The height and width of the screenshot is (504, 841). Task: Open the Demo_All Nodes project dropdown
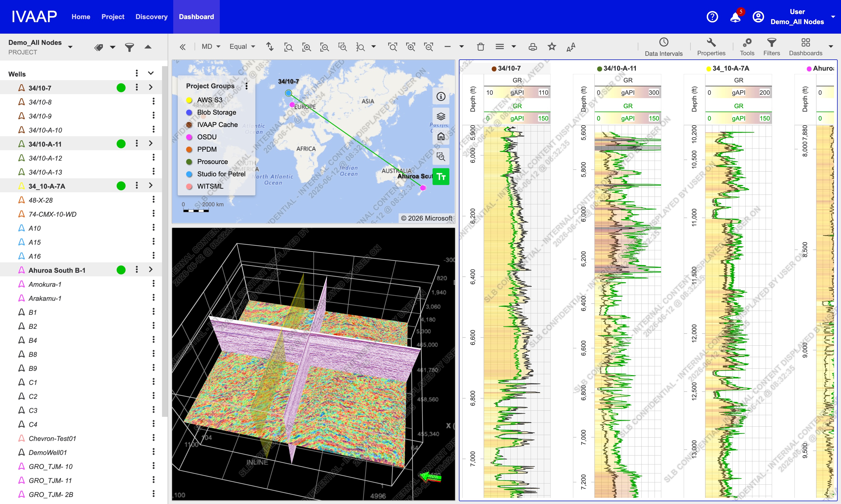70,47
